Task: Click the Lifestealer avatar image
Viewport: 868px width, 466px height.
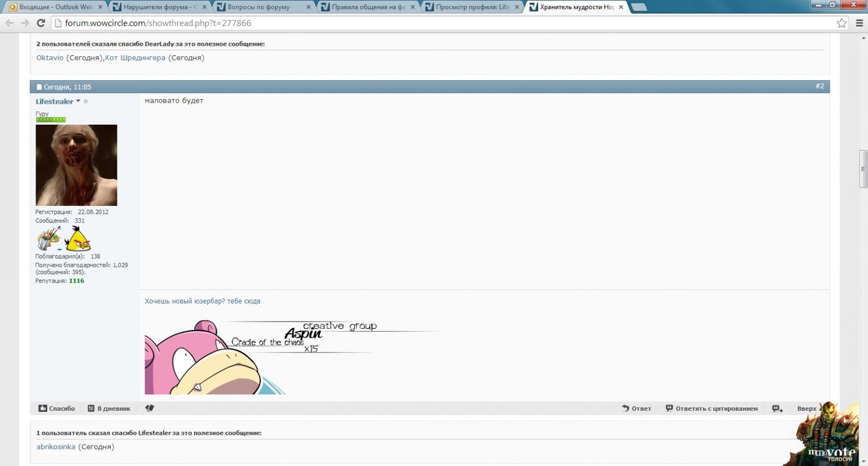Action: pos(76,165)
